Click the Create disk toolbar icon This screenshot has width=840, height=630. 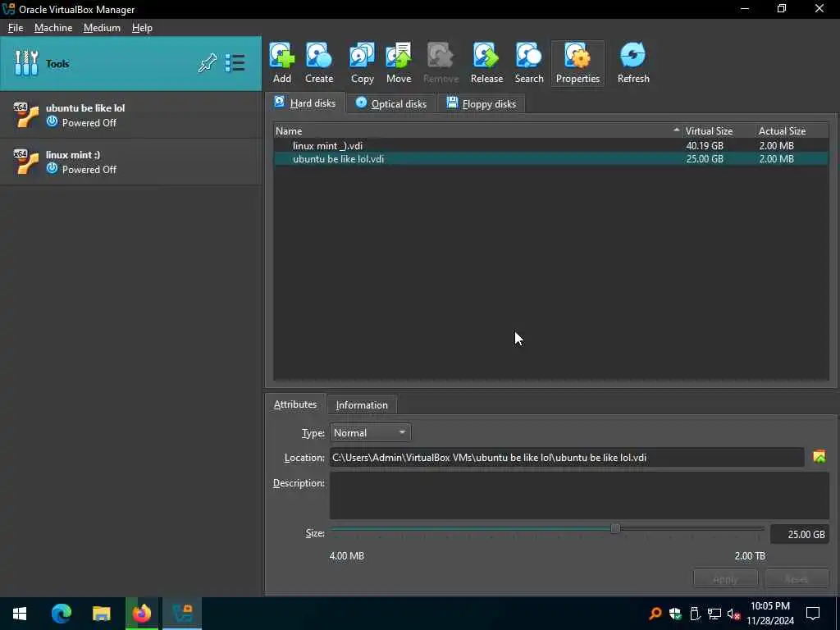click(x=319, y=63)
